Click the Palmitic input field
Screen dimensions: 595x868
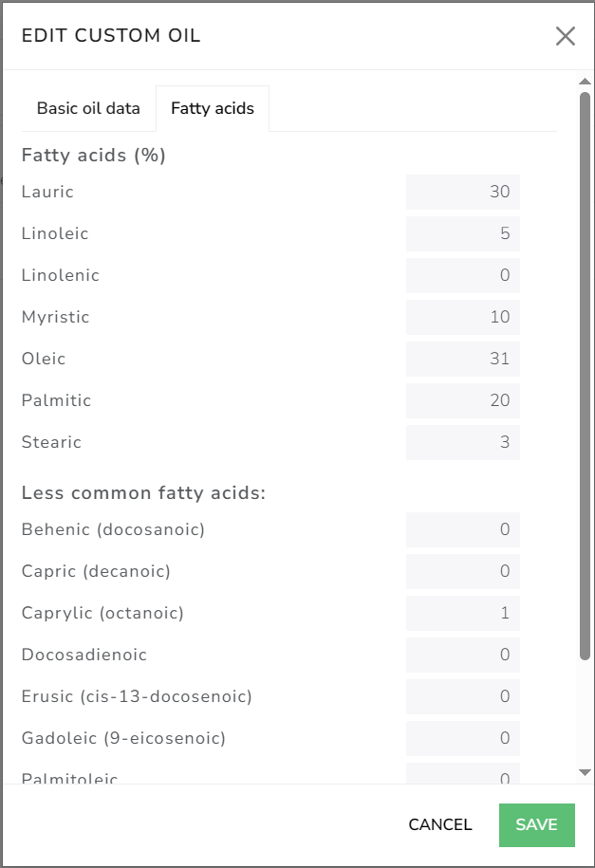(x=462, y=400)
